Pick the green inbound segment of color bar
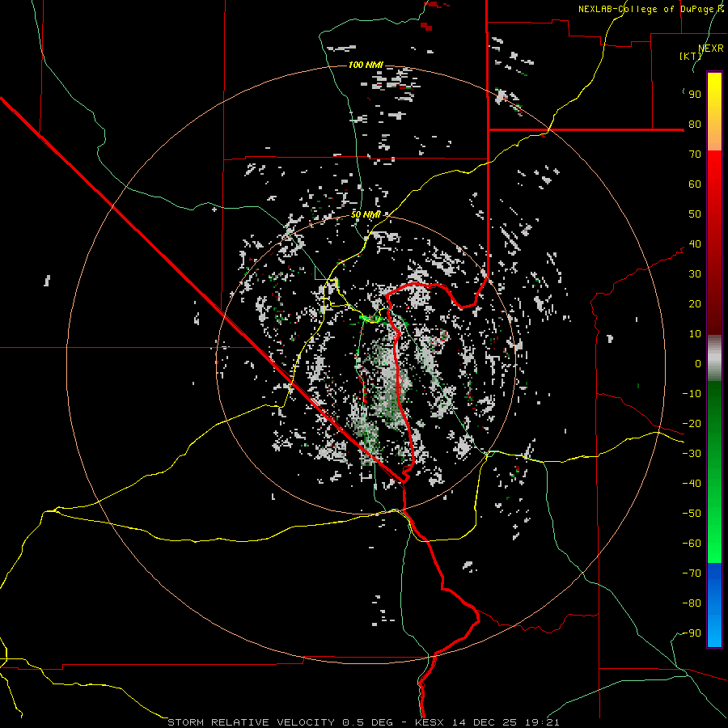This screenshot has height=728, width=728. 714,472
